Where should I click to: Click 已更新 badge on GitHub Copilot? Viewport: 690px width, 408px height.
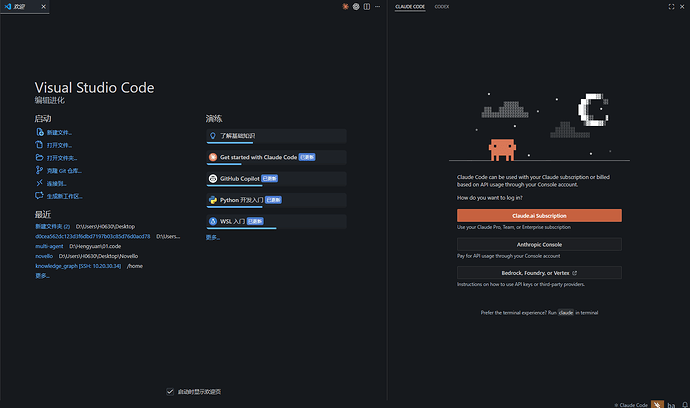point(270,178)
